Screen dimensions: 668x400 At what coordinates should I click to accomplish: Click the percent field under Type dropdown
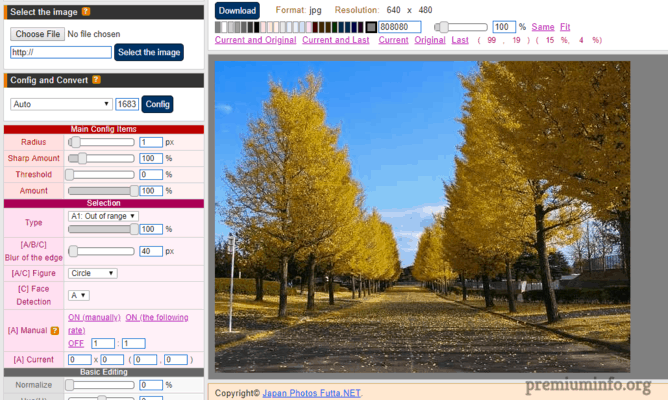[x=151, y=229]
